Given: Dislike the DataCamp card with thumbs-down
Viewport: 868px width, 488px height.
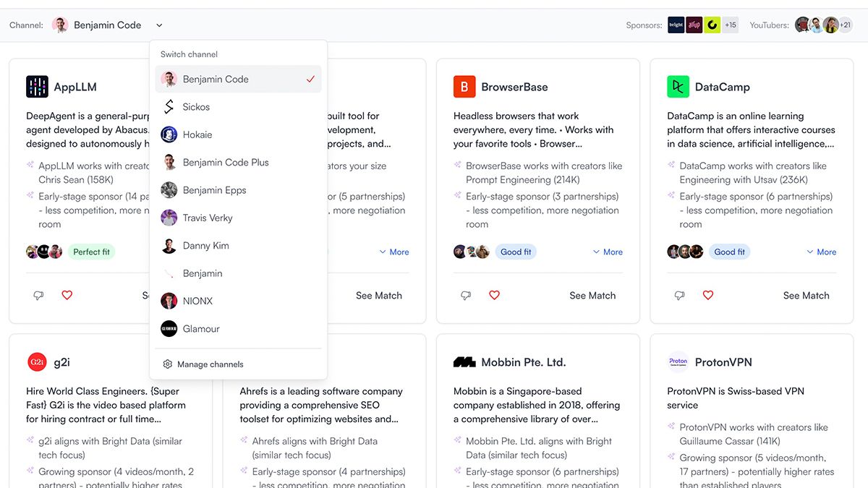Looking at the screenshot, I should point(679,295).
